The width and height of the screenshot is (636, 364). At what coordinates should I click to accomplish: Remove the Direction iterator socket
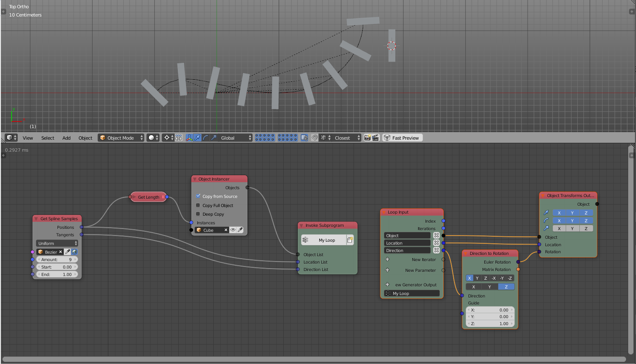(436, 250)
